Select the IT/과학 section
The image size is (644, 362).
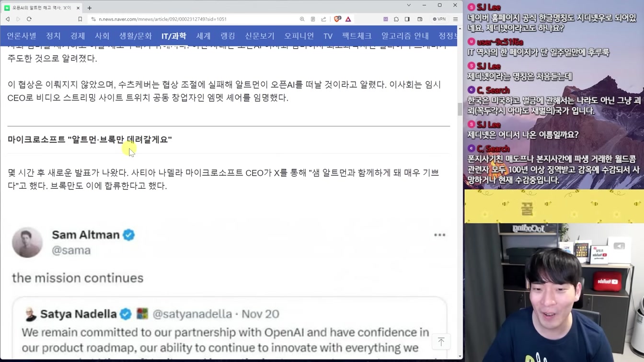174,36
